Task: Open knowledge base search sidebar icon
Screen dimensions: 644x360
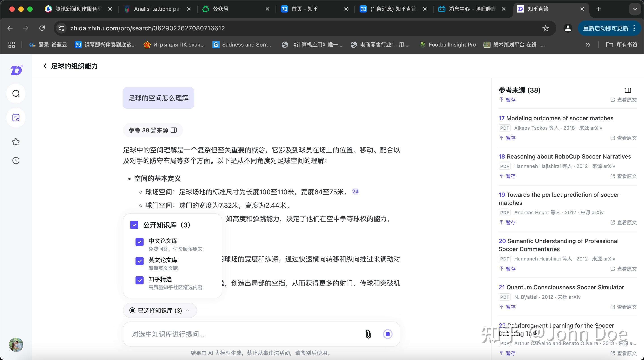Action: pyautogui.click(x=16, y=118)
